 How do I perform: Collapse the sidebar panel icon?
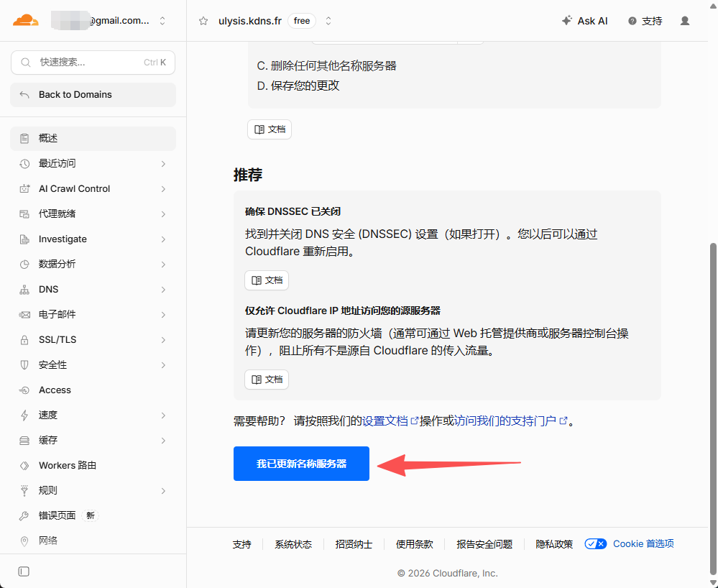24,571
